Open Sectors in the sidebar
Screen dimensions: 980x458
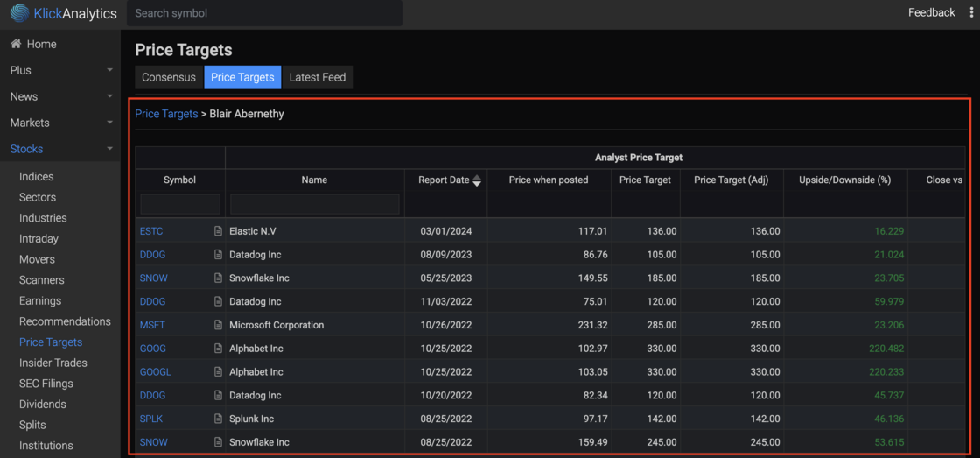point(38,197)
